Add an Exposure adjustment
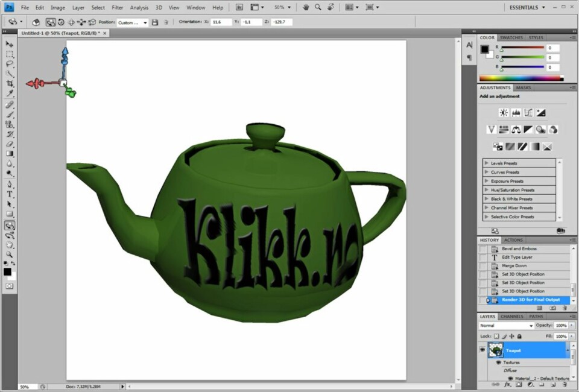Image resolution: width=579 pixels, height=392 pixels. pyautogui.click(x=541, y=113)
